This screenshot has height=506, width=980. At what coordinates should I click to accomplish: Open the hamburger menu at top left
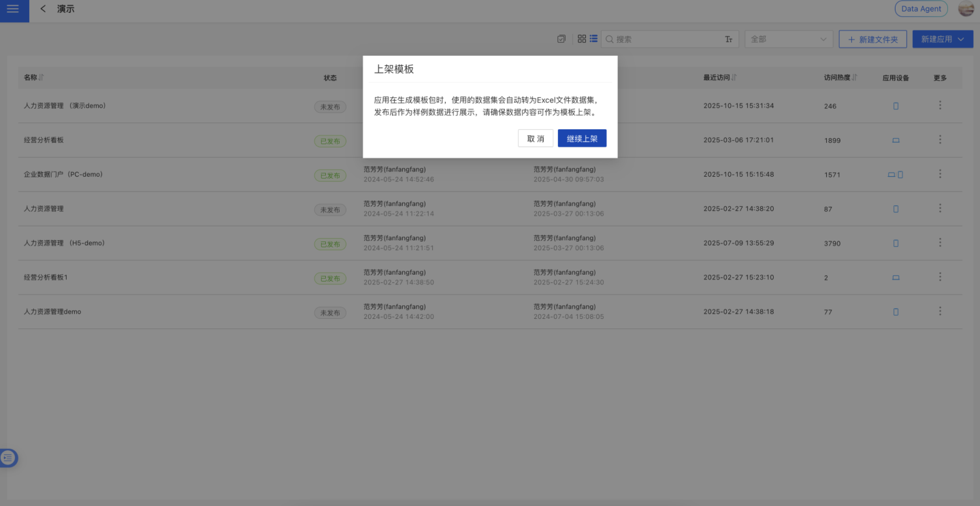pyautogui.click(x=13, y=10)
